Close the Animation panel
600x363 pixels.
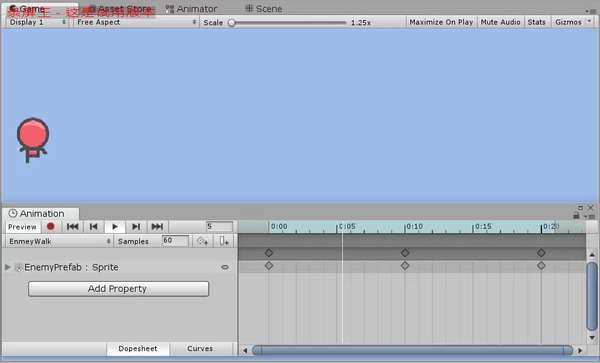pos(590,207)
